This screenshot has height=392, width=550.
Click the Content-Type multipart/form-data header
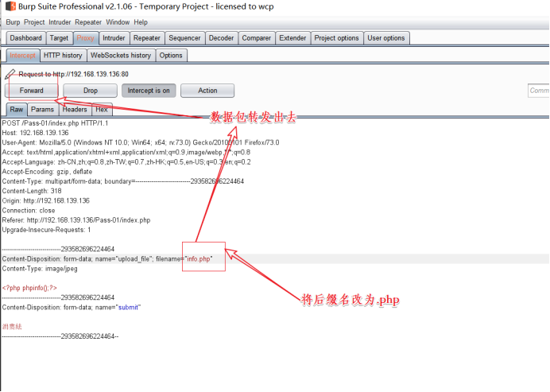[x=122, y=181]
